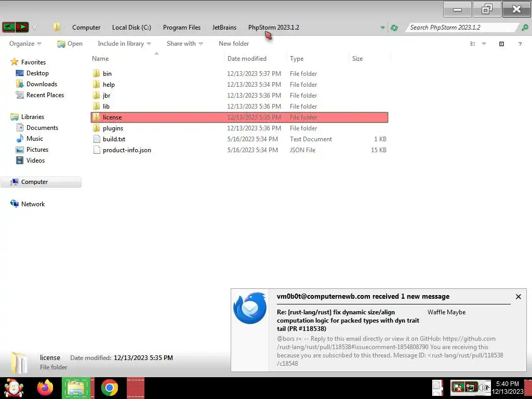Navigate to JetBrains breadcrumb
This screenshot has width=532, height=399.
coord(224,28)
